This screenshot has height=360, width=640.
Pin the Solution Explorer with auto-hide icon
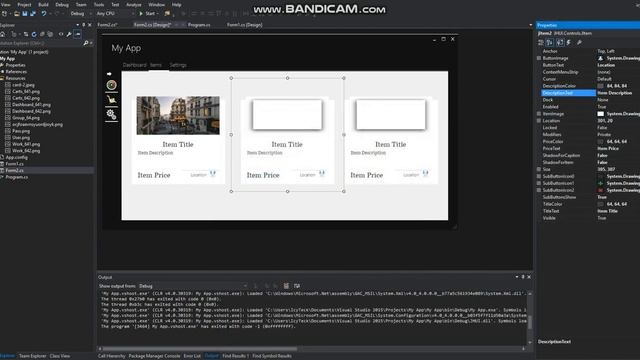[84, 25]
